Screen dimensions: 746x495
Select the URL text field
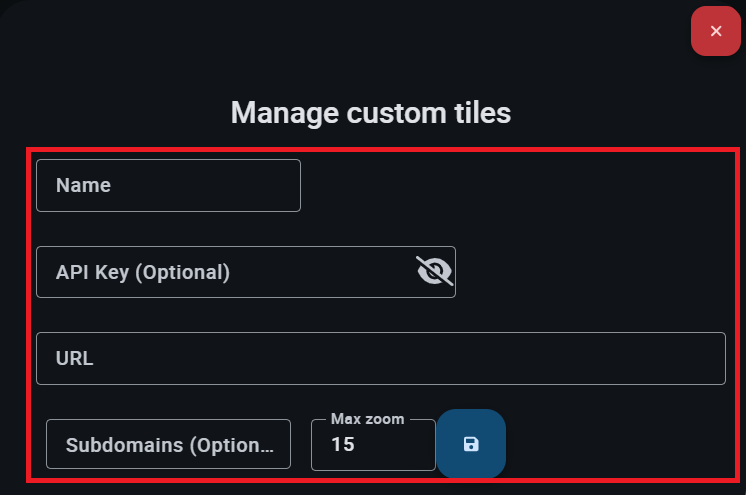point(380,358)
